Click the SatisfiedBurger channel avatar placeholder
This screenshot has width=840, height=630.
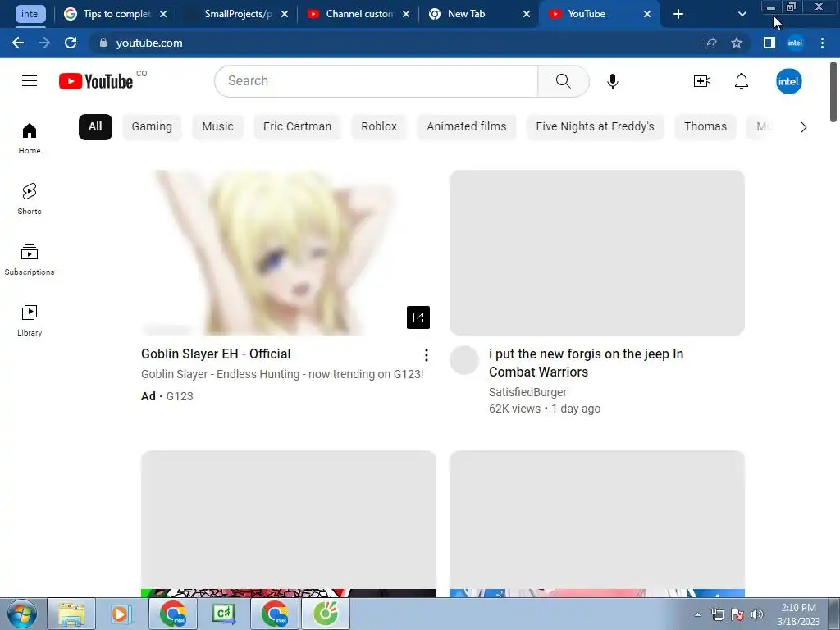(464, 360)
